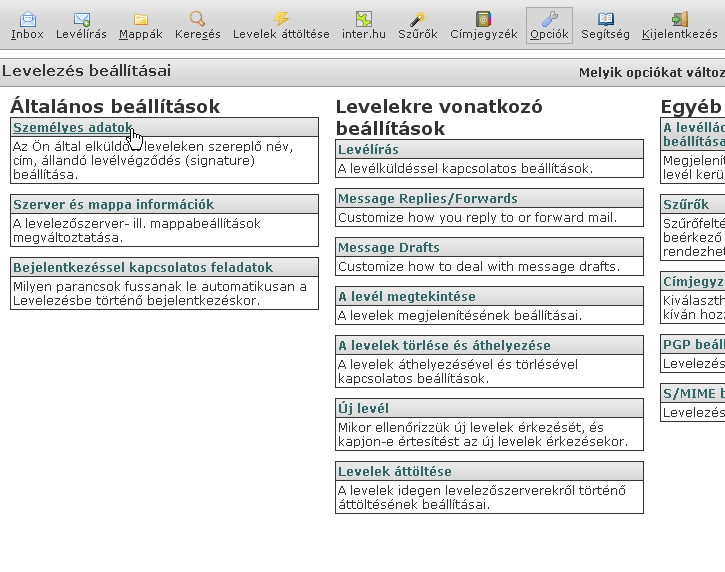The width and height of the screenshot is (725, 572).
Task: Open the Címjegyzék address book icon
Action: 484,19
